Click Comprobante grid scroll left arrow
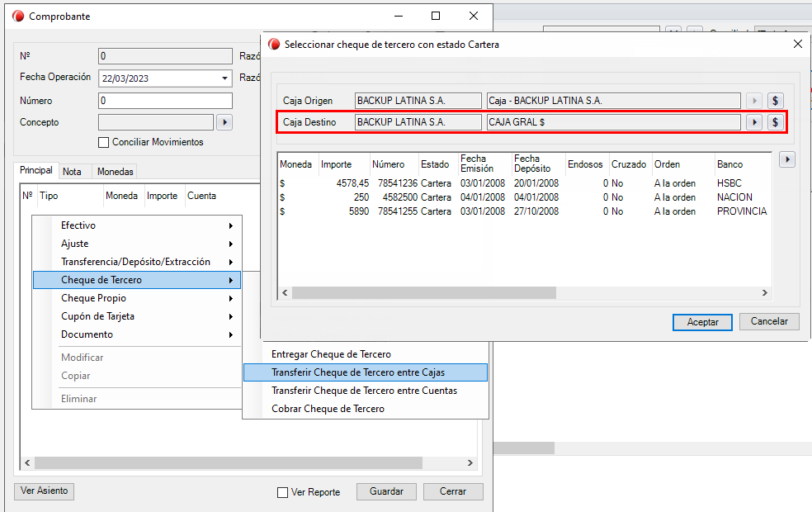This screenshot has width=812, height=512. (x=27, y=462)
